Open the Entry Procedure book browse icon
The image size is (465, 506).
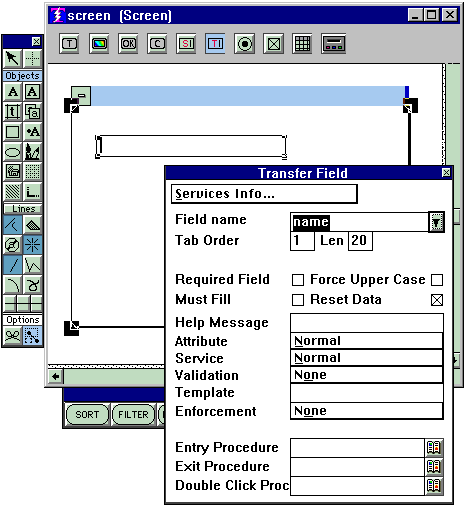click(434, 448)
